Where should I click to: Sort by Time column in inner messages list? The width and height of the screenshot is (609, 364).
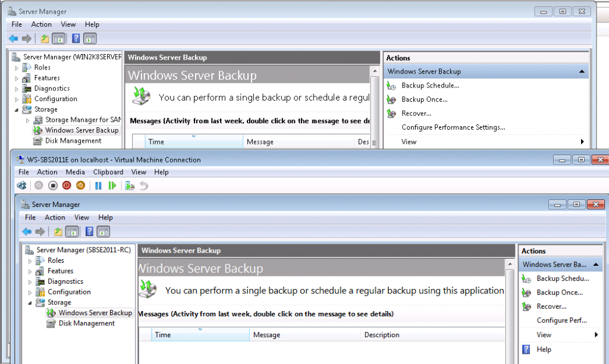(x=200, y=334)
